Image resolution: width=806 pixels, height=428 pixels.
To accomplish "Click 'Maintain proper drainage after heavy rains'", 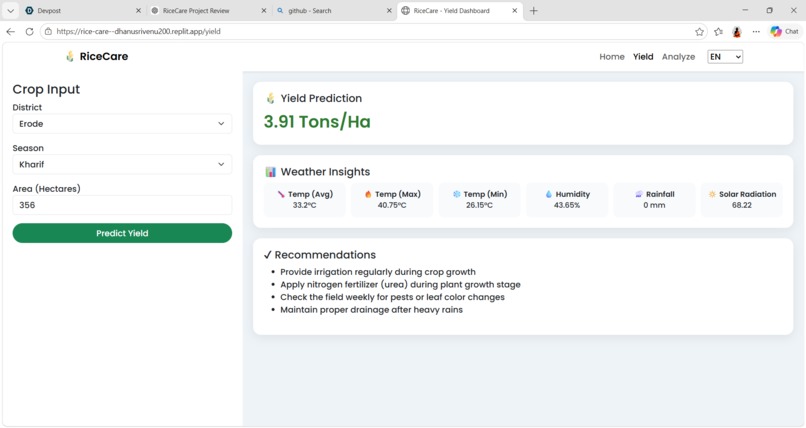I will [371, 310].
